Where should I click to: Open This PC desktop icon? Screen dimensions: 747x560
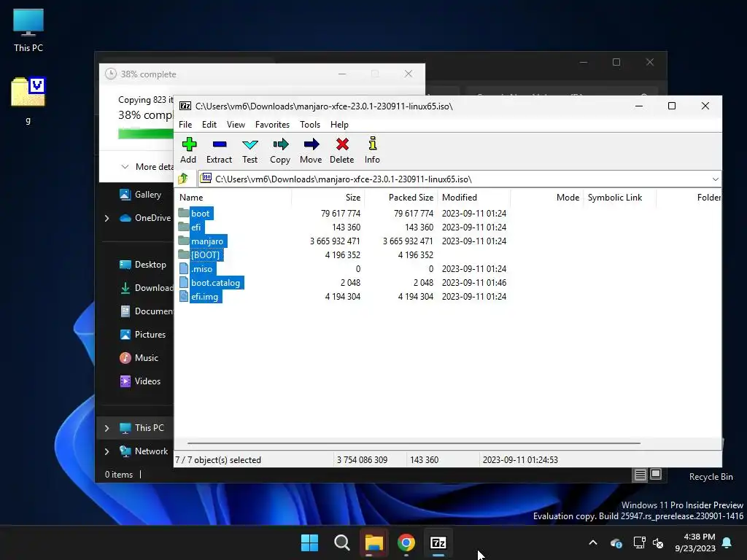tap(28, 31)
